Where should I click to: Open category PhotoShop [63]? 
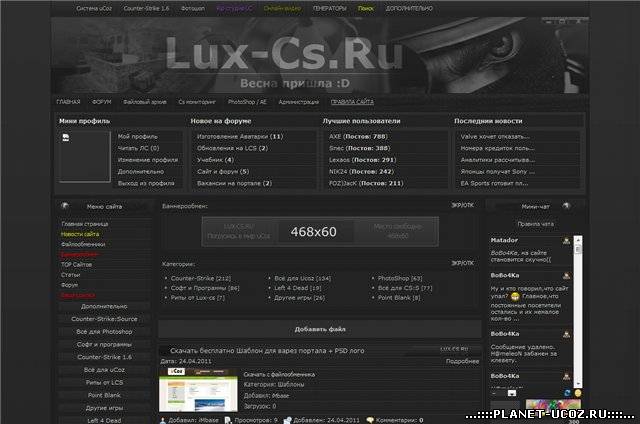coord(400,278)
